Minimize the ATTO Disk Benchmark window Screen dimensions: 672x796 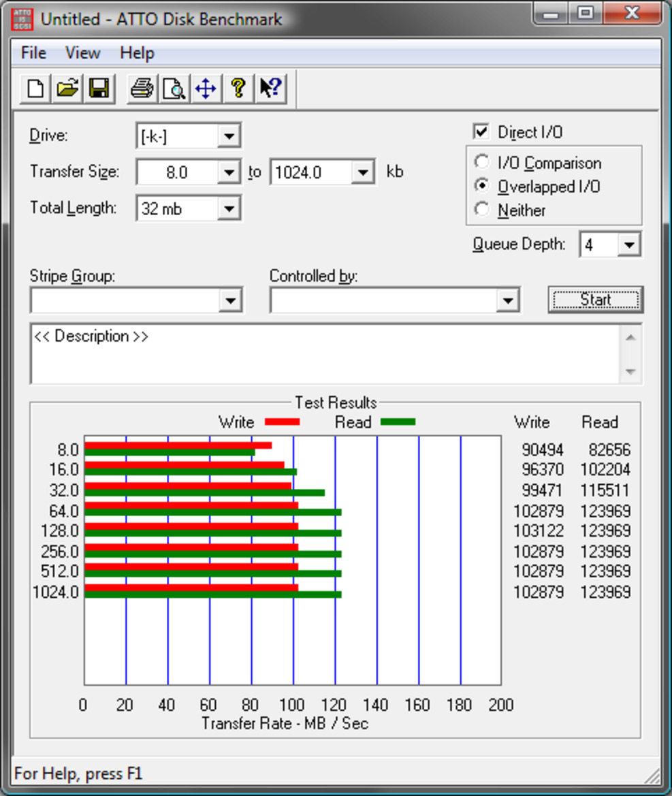click(550, 14)
